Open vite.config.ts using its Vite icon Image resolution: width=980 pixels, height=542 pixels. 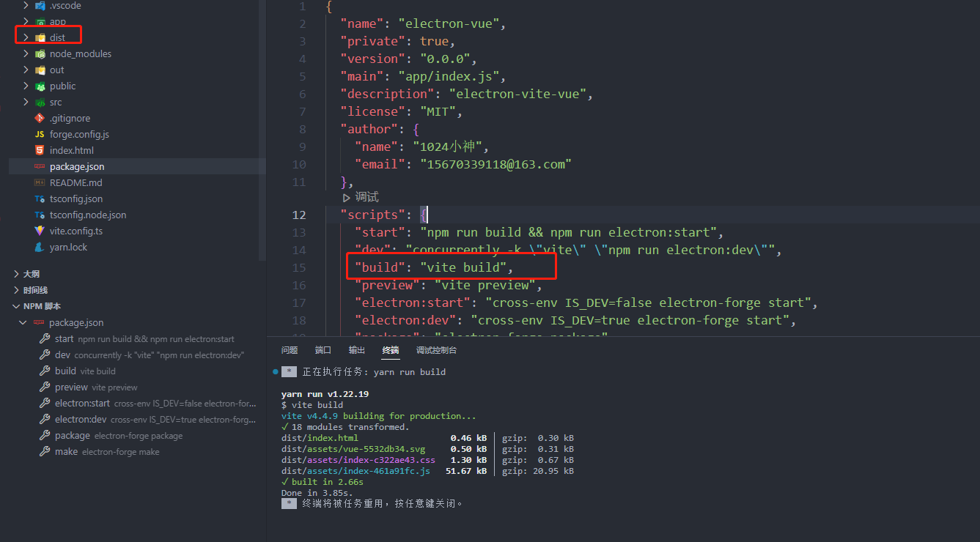tap(40, 231)
